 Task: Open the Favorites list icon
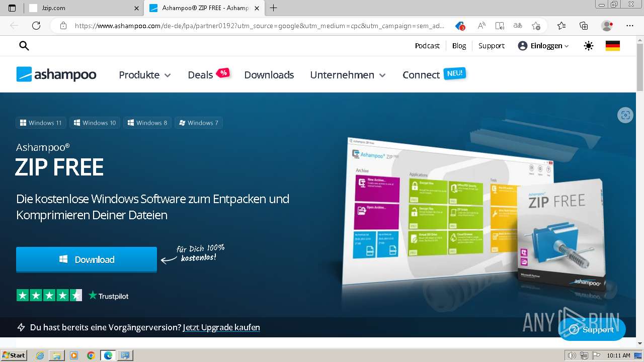point(561,26)
